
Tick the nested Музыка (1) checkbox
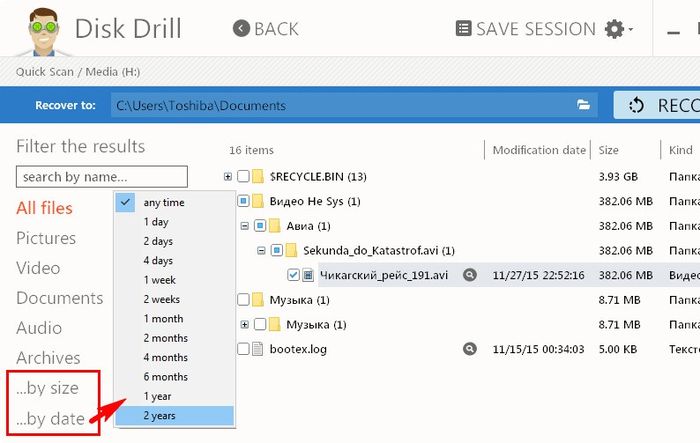coord(260,324)
